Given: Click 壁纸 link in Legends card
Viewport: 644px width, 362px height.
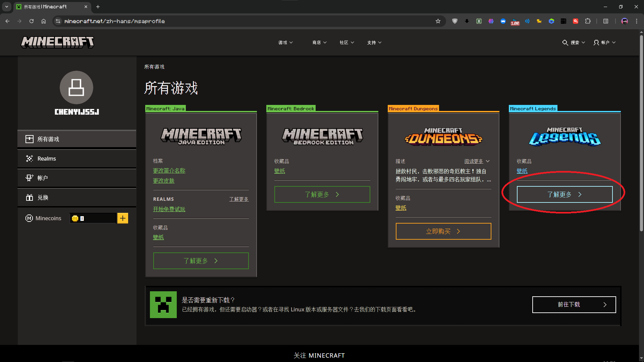Looking at the screenshot, I should [x=522, y=171].
